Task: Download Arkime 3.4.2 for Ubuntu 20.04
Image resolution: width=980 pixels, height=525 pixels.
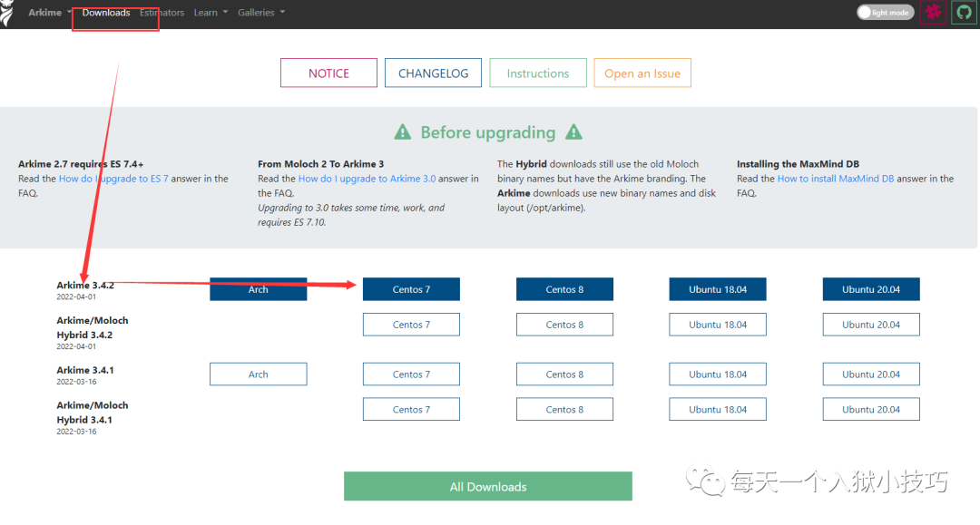Action: coord(871,289)
